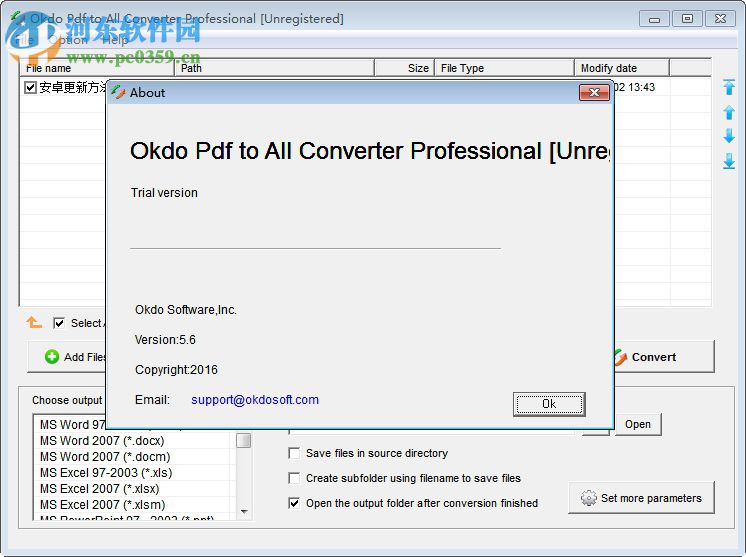This screenshot has height=557, width=746.
Task: Sort by Size column header
Action: (x=404, y=68)
